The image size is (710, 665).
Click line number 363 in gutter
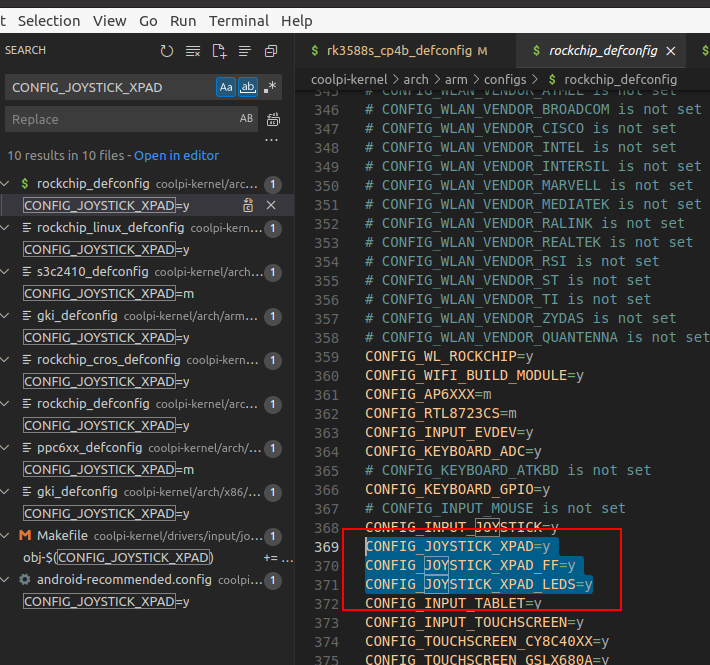(x=326, y=433)
